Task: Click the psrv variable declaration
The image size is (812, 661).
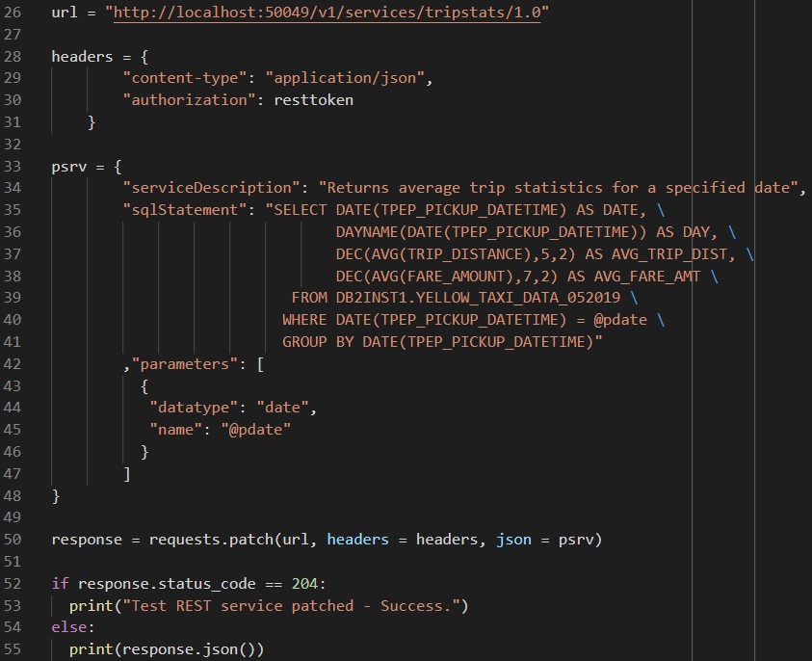Action: (x=69, y=167)
